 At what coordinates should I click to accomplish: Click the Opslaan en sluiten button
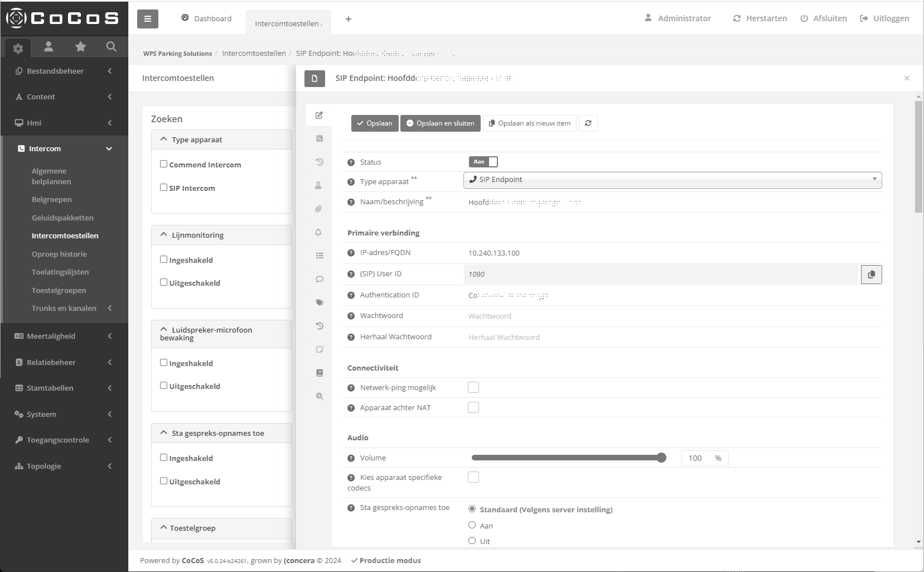440,123
